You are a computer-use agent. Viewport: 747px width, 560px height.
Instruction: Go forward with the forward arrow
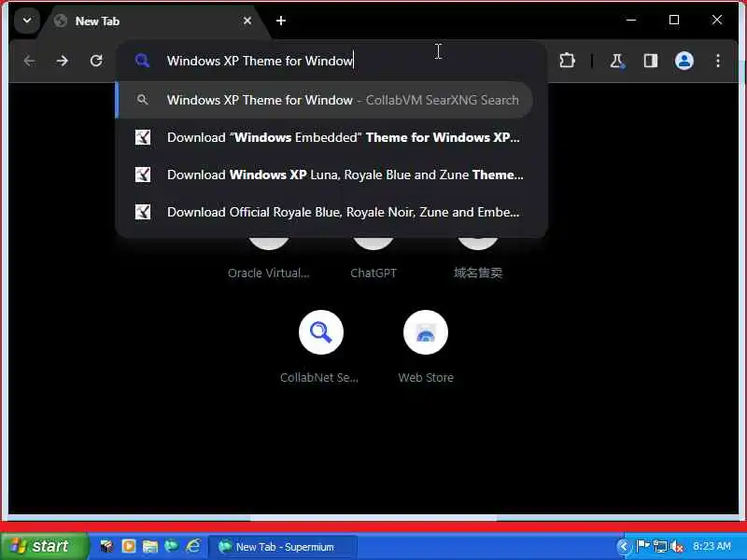click(x=63, y=61)
